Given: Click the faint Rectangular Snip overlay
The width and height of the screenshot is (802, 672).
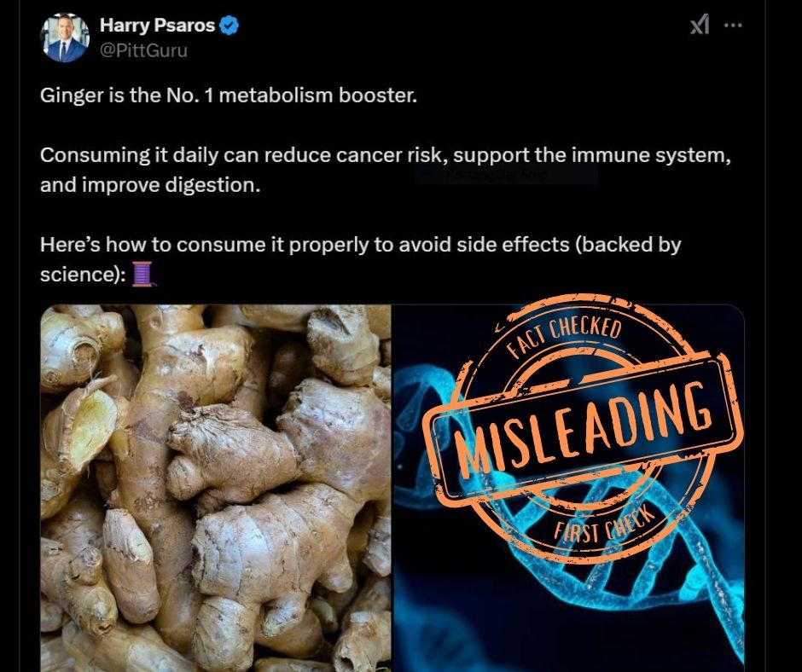Looking at the screenshot, I should coord(506,175).
